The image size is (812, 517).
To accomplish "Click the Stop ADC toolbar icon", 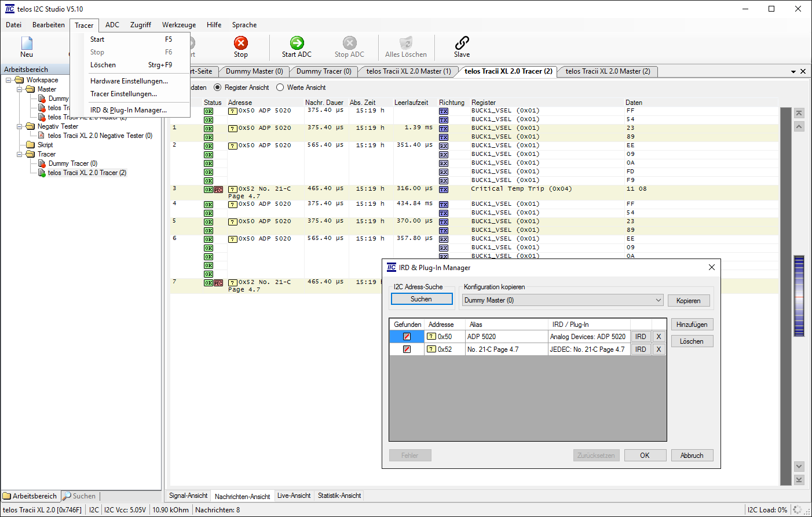I will pyautogui.click(x=349, y=43).
